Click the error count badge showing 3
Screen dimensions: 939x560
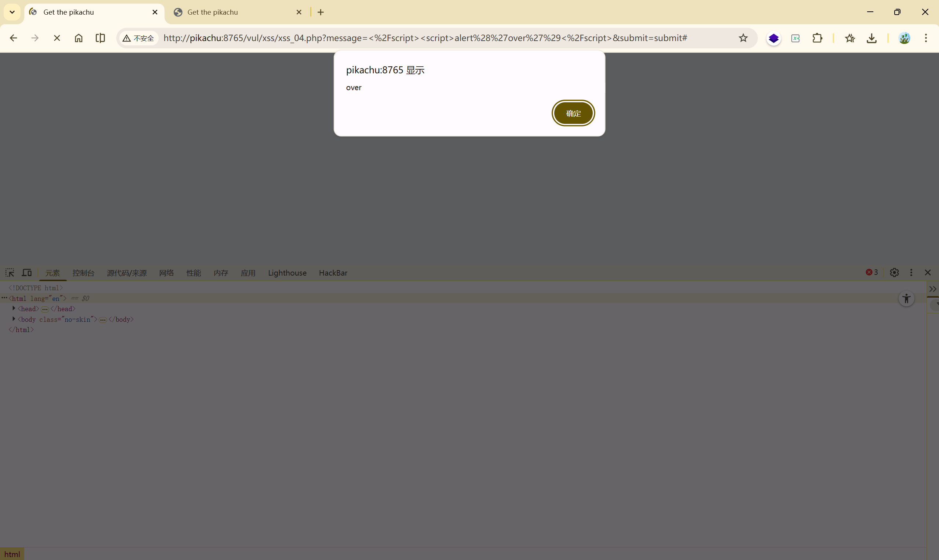[872, 272]
